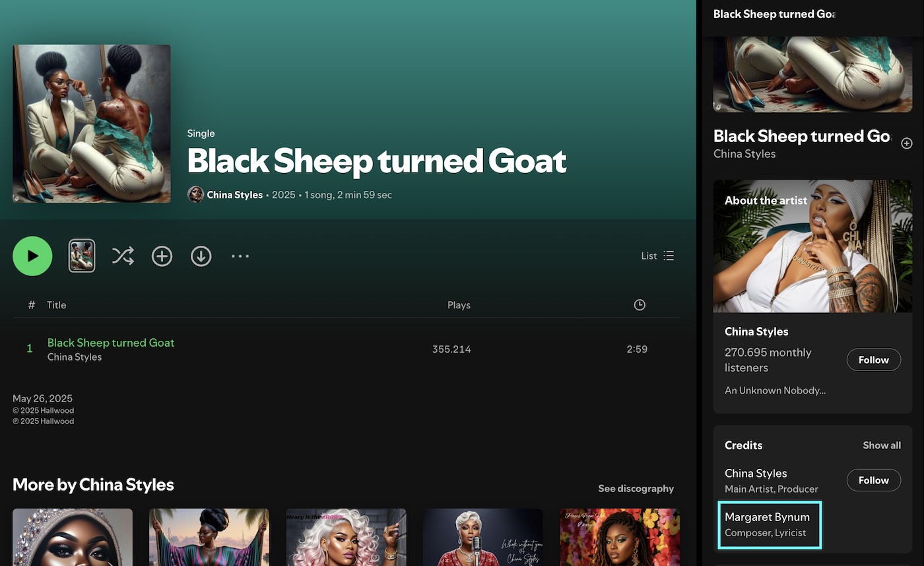Click the small album preview icon
This screenshot has width=924, height=566.
click(82, 256)
